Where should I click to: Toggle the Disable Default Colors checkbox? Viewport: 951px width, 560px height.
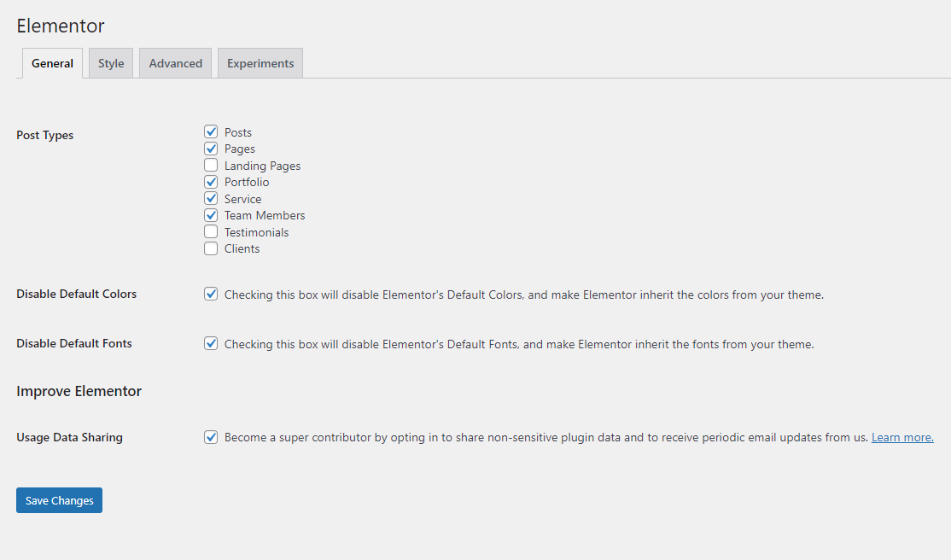211,295
